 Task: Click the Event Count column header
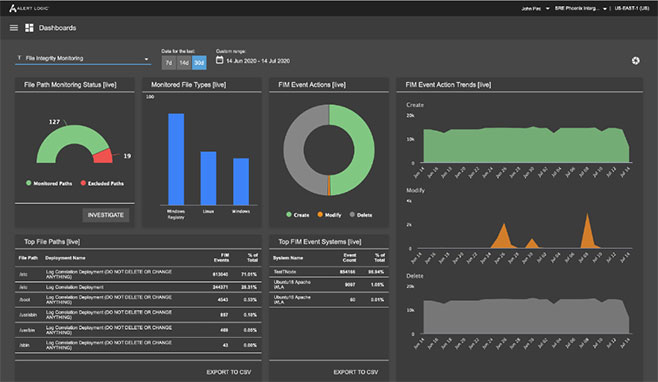click(x=350, y=257)
